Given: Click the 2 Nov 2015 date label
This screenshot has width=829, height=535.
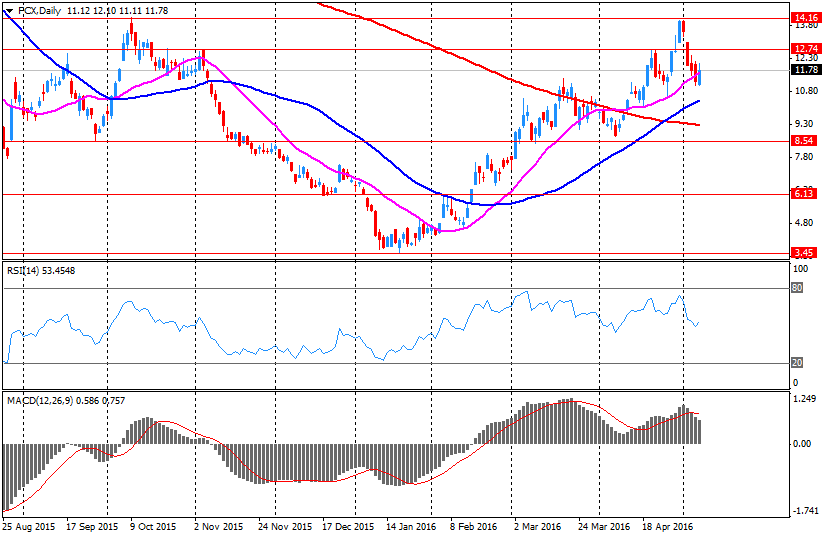Looking at the screenshot, I should point(218,525).
